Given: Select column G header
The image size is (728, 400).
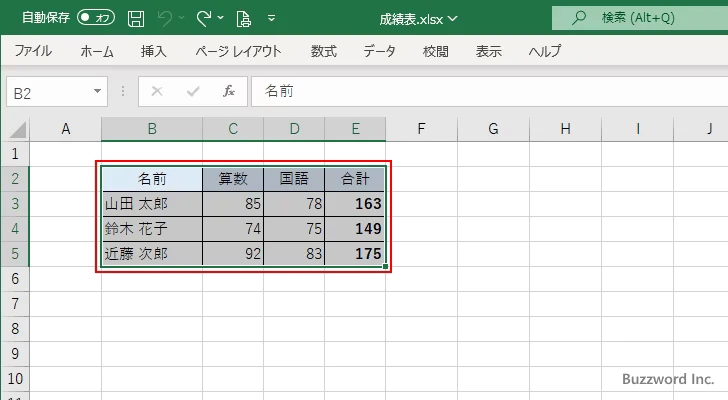Looking at the screenshot, I should (x=493, y=129).
